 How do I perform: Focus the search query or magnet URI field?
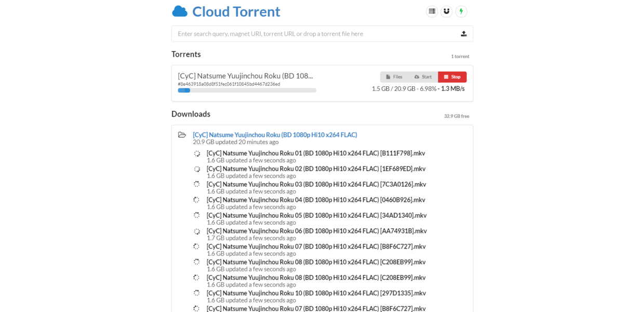point(322,34)
